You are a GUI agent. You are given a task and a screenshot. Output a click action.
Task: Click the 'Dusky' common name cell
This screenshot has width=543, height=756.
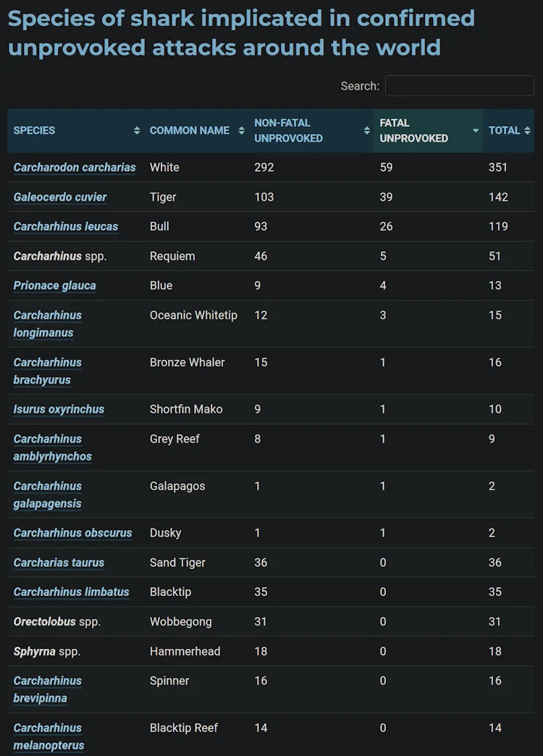[165, 533]
